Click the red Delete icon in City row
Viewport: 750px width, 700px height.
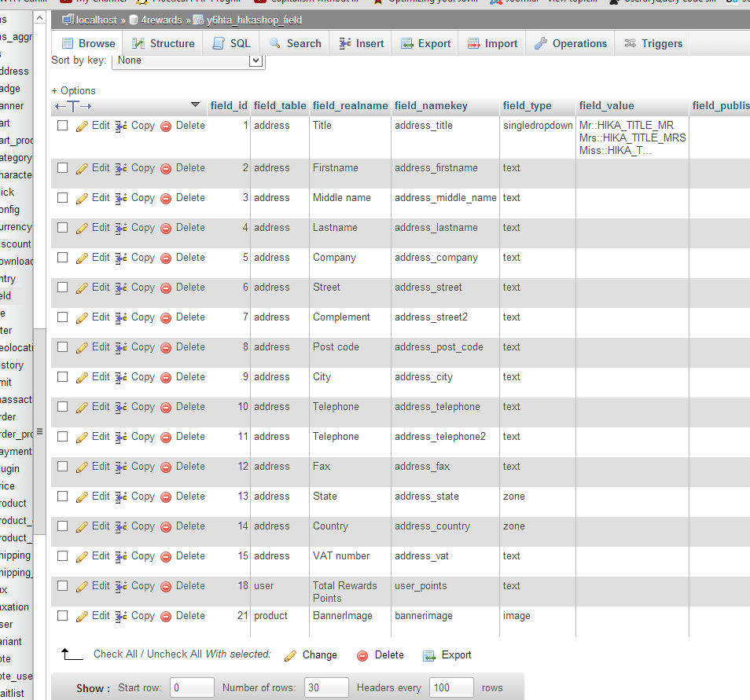pyautogui.click(x=166, y=378)
